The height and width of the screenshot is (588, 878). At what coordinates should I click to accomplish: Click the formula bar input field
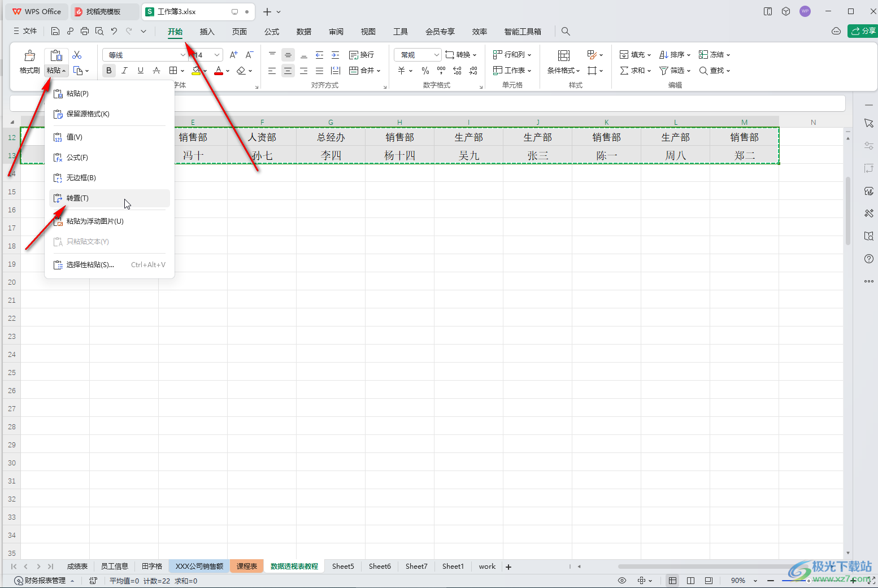pyautogui.click(x=428, y=104)
